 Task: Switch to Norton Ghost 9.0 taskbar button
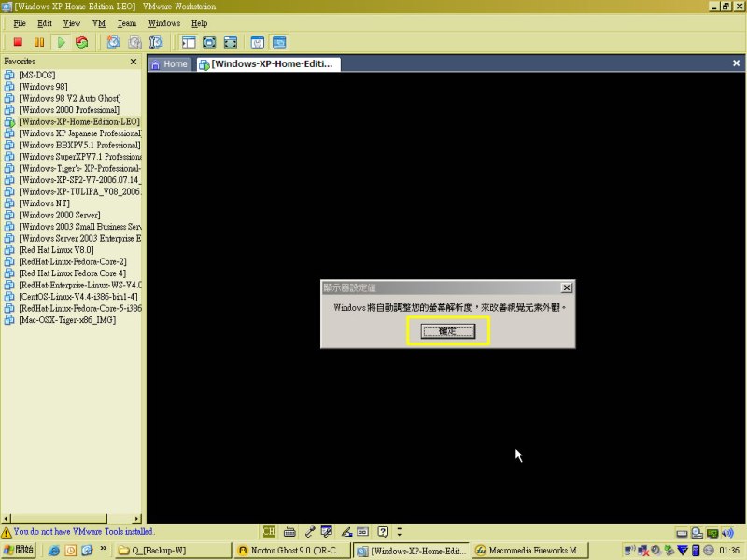click(292, 551)
